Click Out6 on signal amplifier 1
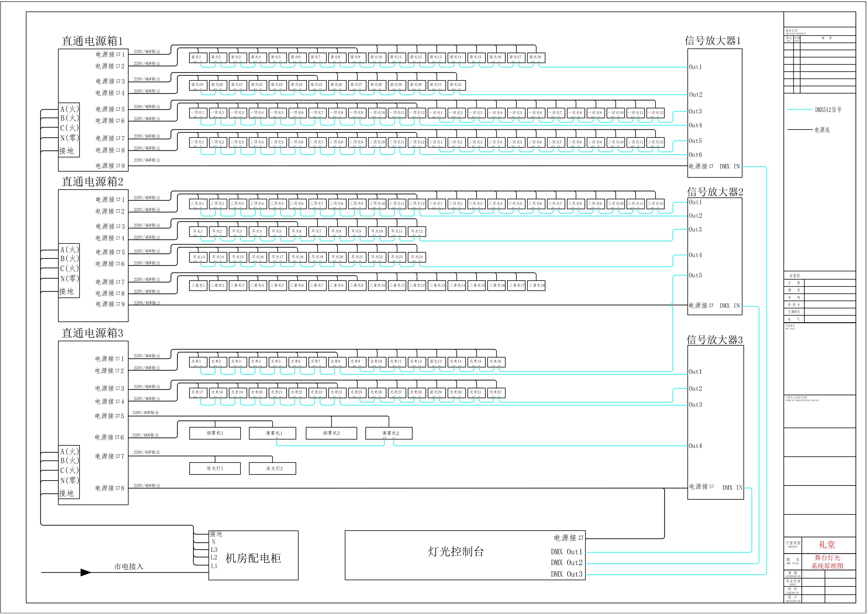 click(695, 155)
